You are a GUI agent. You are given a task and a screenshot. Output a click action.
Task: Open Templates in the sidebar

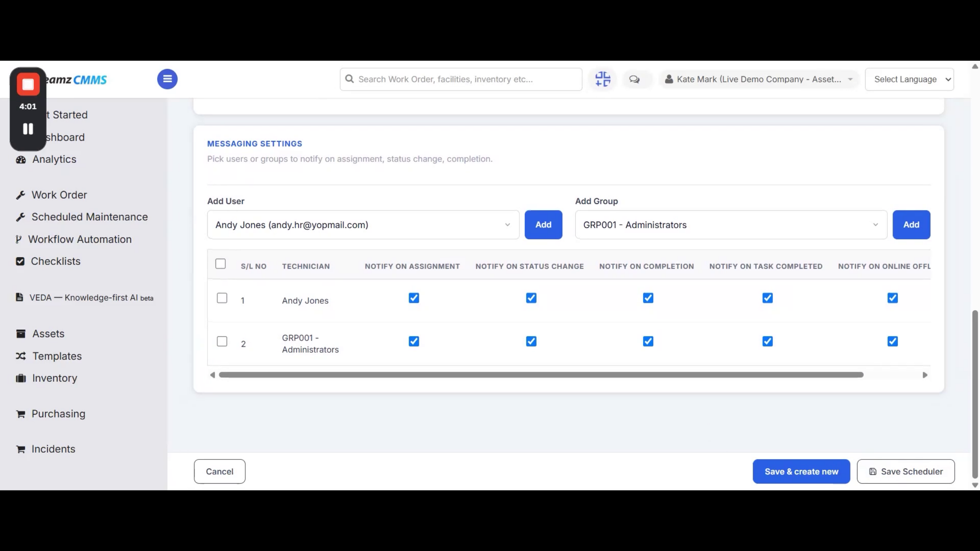(57, 356)
